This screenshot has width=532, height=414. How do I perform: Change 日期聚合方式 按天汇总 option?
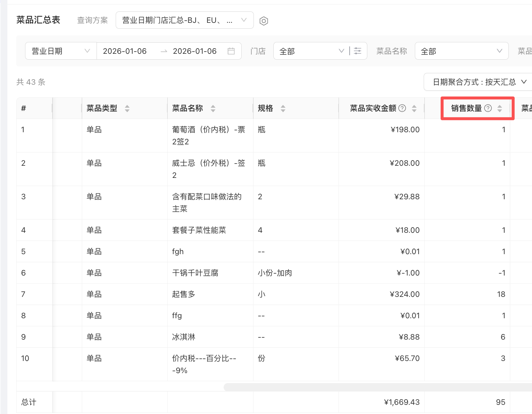479,82
